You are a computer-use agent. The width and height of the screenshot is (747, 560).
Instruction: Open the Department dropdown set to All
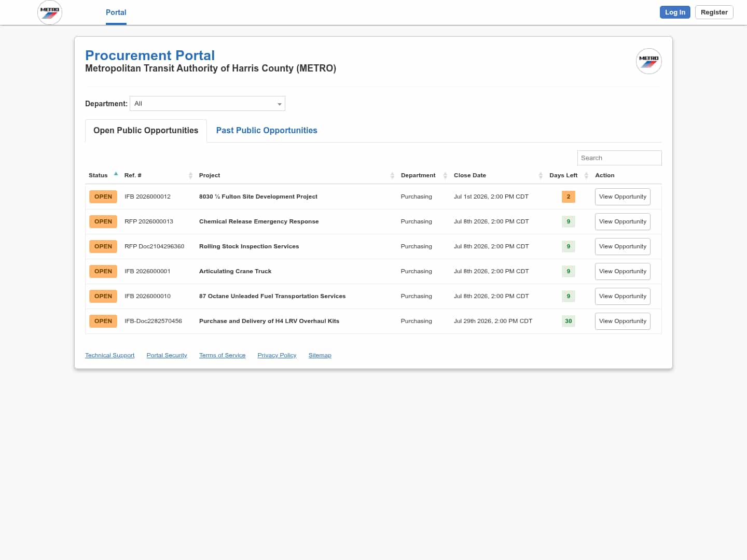208,104
